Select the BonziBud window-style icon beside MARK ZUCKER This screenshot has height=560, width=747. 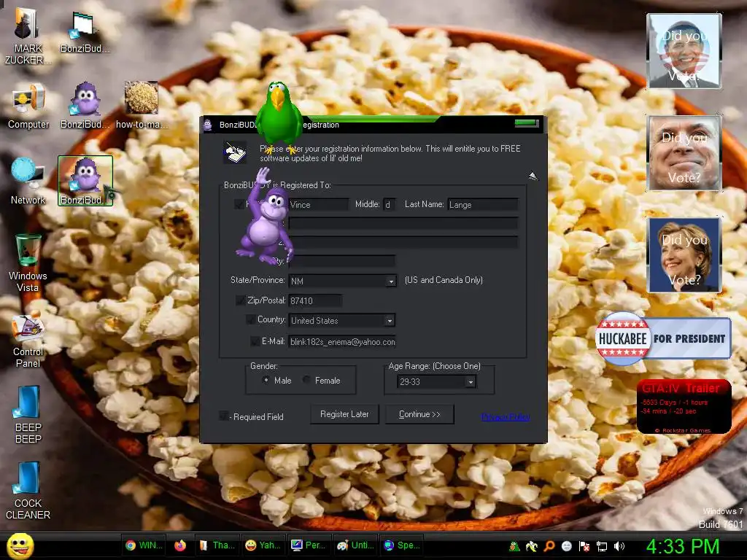pos(85,31)
